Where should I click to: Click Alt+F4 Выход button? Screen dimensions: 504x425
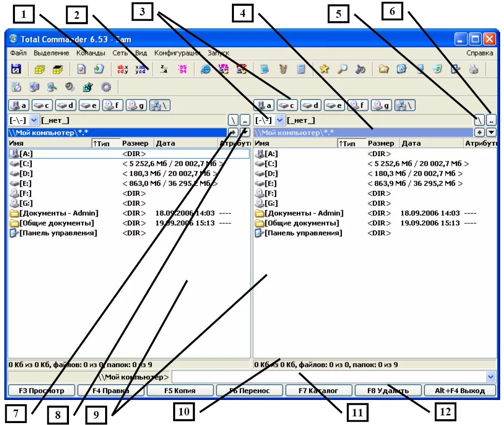pos(460,391)
